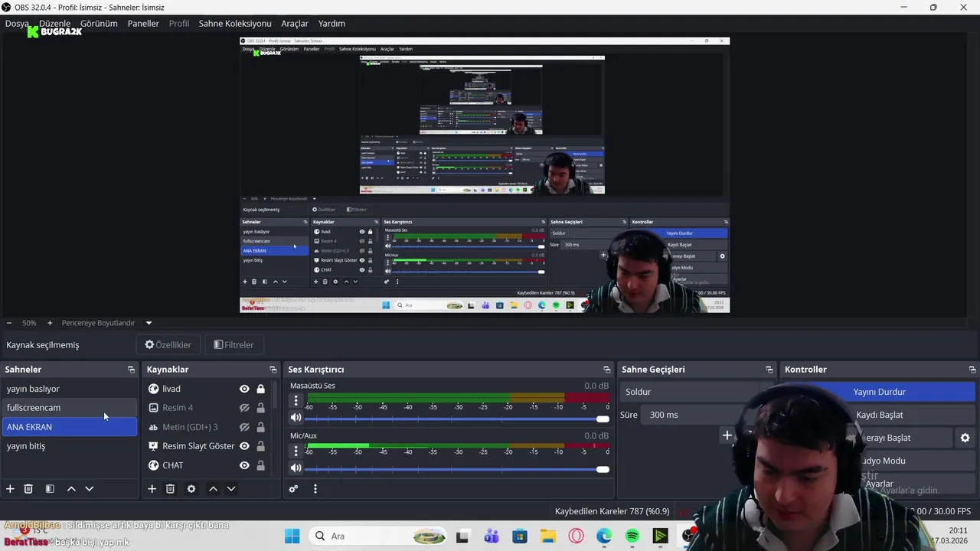This screenshot has height=551, width=980.
Task: Undock the Sahne Geçişleri panel
Action: (x=769, y=370)
